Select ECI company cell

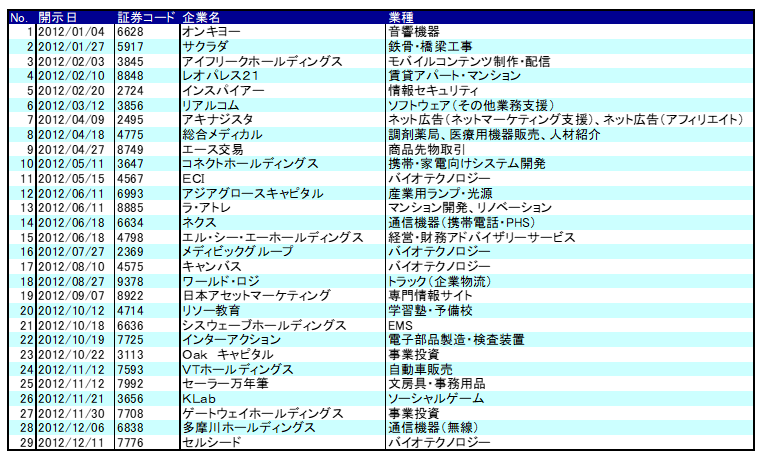(193, 179)
